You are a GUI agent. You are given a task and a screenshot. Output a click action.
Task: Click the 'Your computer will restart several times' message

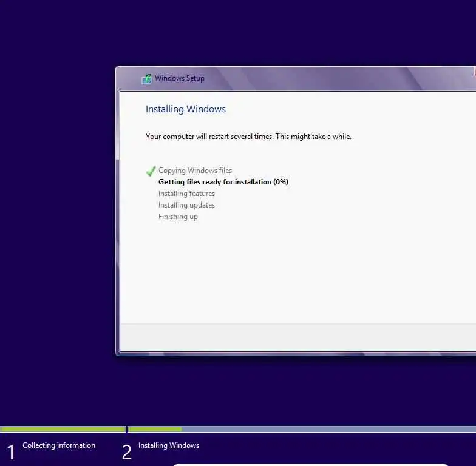coord(248,137)
